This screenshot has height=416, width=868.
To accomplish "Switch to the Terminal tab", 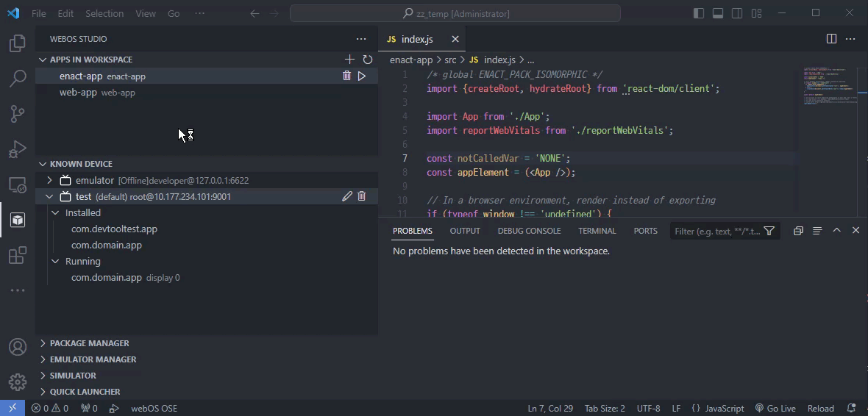I will click(597, 231).
